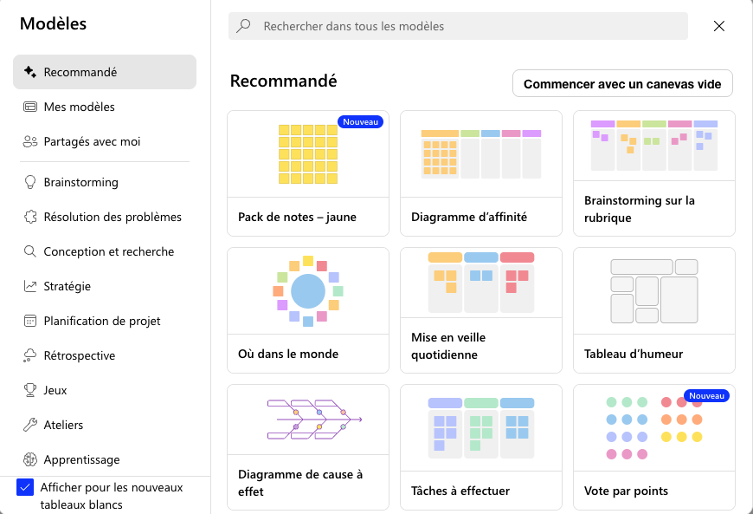
Task: Click the trophy icon for Jeux
Action: [30, 390]
